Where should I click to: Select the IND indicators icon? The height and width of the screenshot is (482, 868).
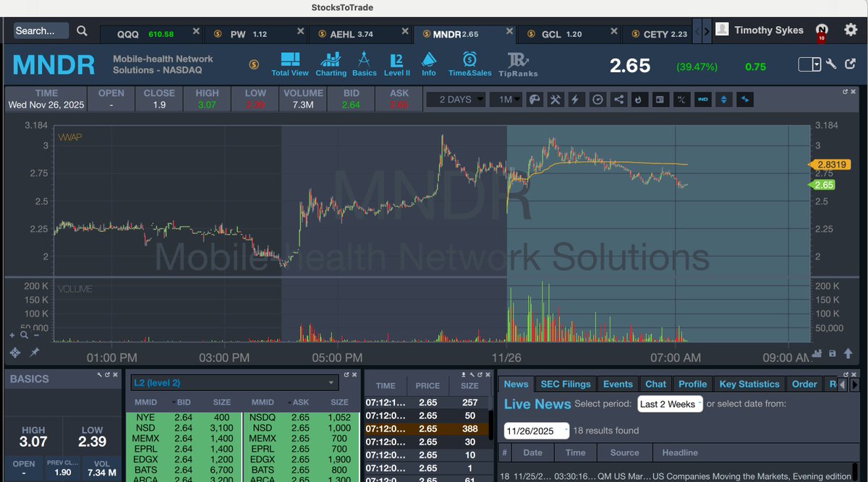(703, 99)
